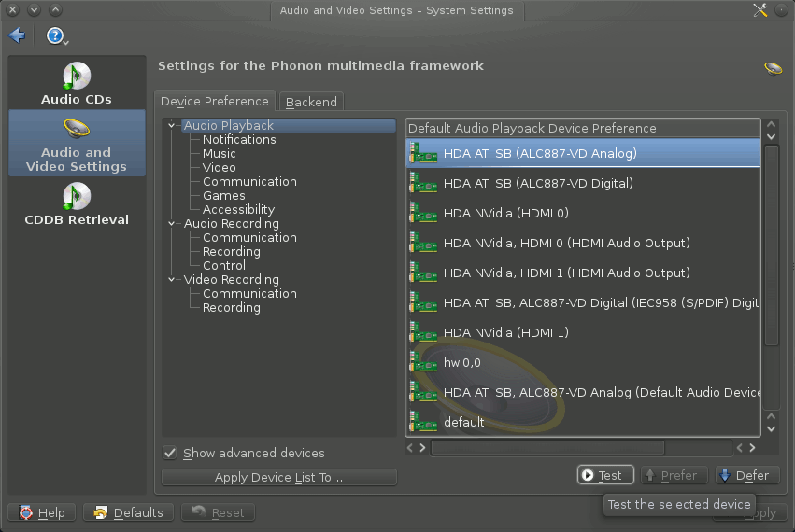The width and height of the screenshot is (795, 532).
Task: Click the Apply Device List To... button
Action: click(x=278, y=477)
